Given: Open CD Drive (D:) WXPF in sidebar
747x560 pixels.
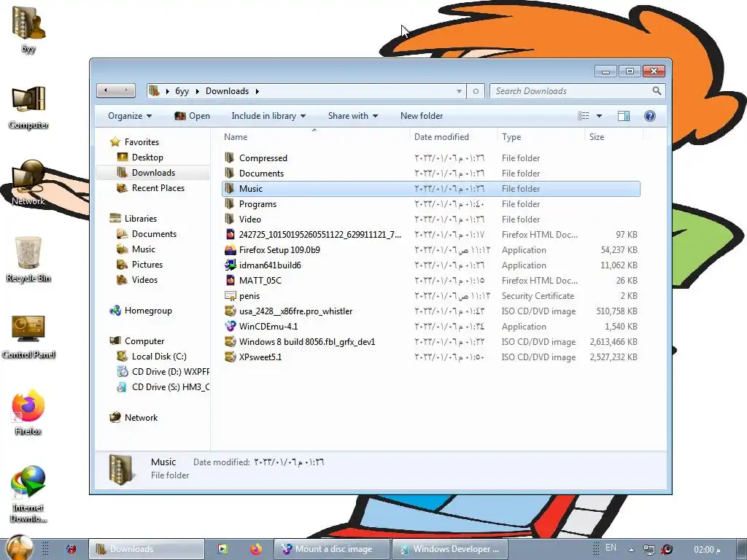Looking at the screenshot, I should click(x=163, y=371).
